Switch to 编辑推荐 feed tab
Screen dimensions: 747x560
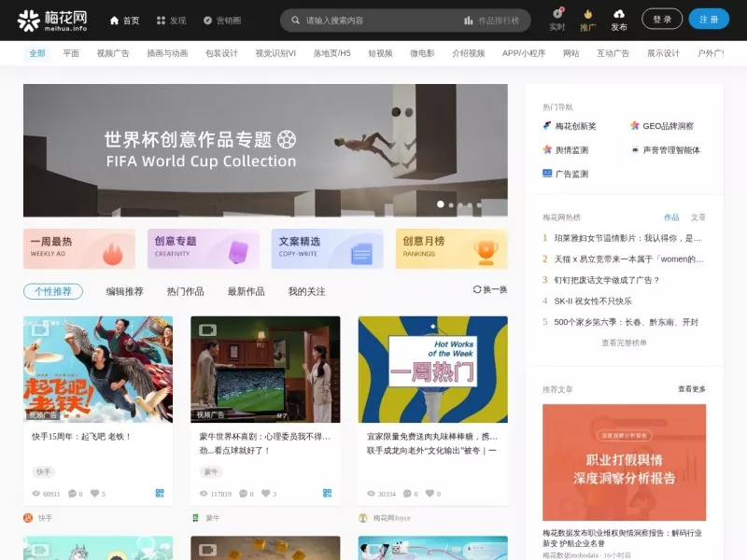click(x=124, y=291)
